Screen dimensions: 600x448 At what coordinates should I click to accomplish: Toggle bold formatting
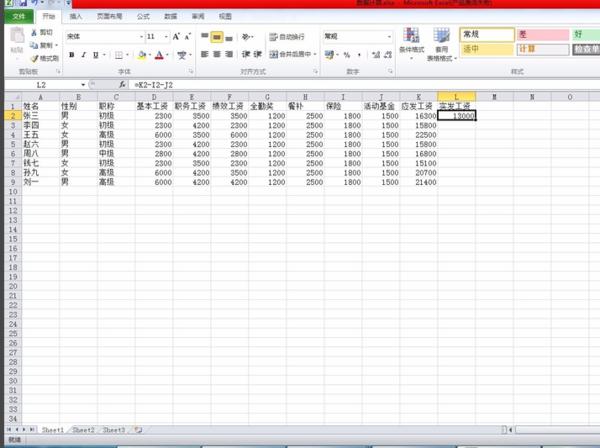[71, 55]
